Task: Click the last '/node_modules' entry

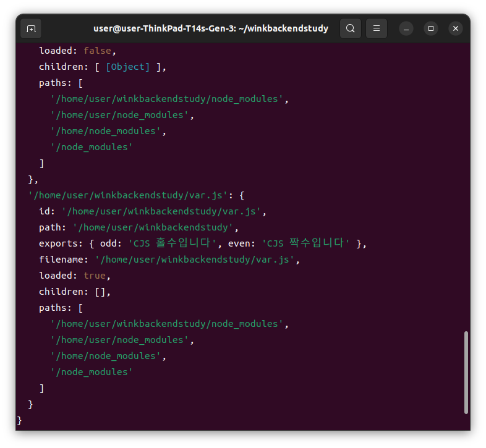Action: tap(92, 372)
